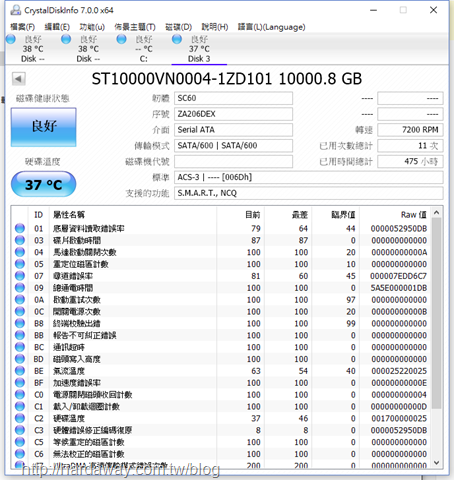Click raw value 000007EDD6C7

point(399,276)
